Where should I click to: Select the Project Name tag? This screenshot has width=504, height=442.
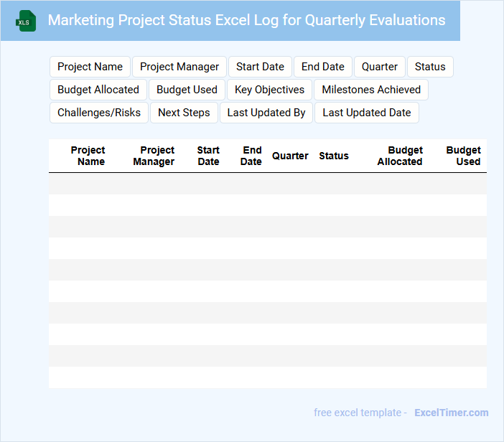[x=90, y=67]
